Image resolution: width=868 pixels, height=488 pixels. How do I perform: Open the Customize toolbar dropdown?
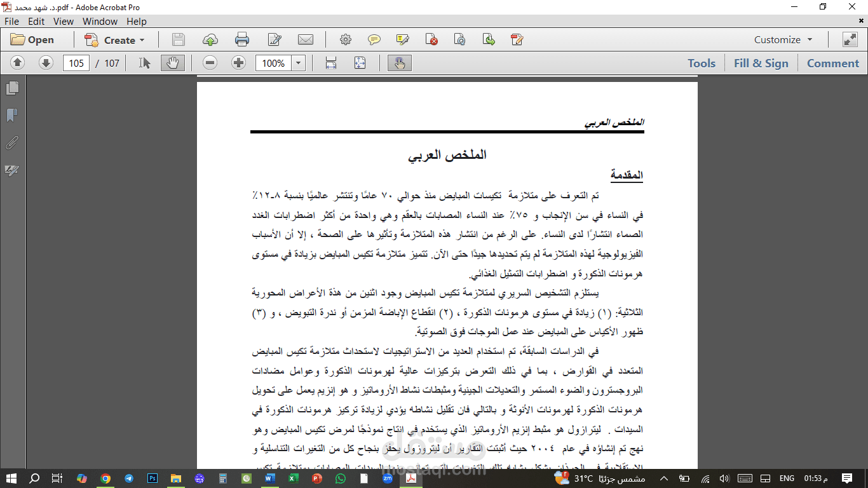coord(783,39)
